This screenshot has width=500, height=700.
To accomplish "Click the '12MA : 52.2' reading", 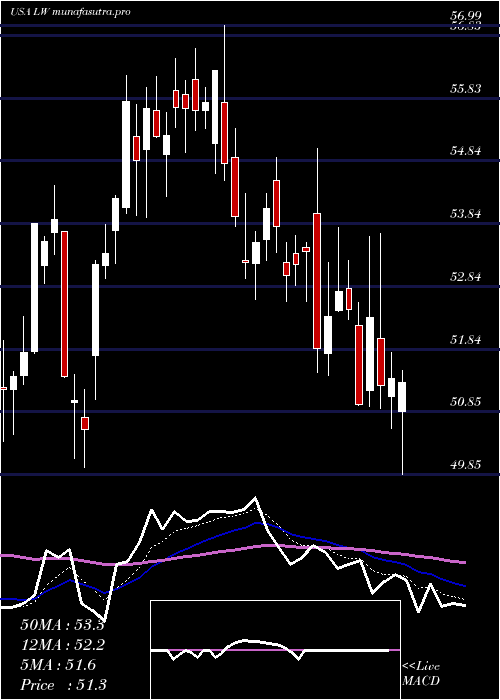I will click(x=62, y=645).
